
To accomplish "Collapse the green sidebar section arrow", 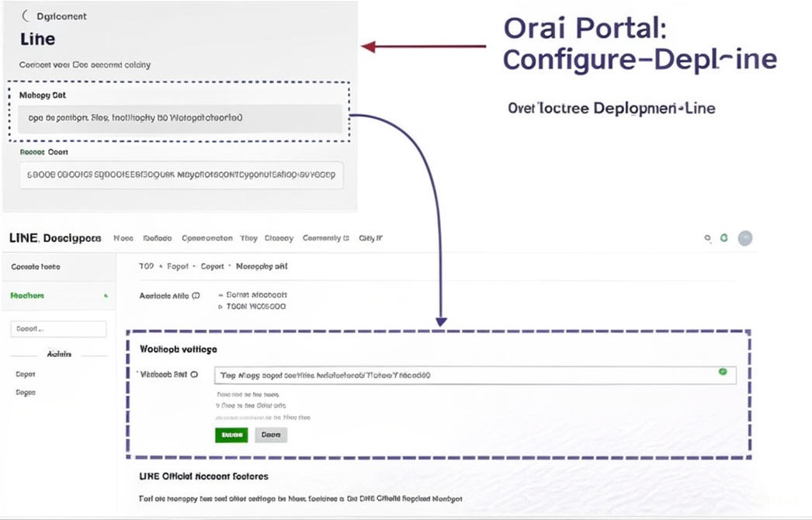I will coord(106,296).
